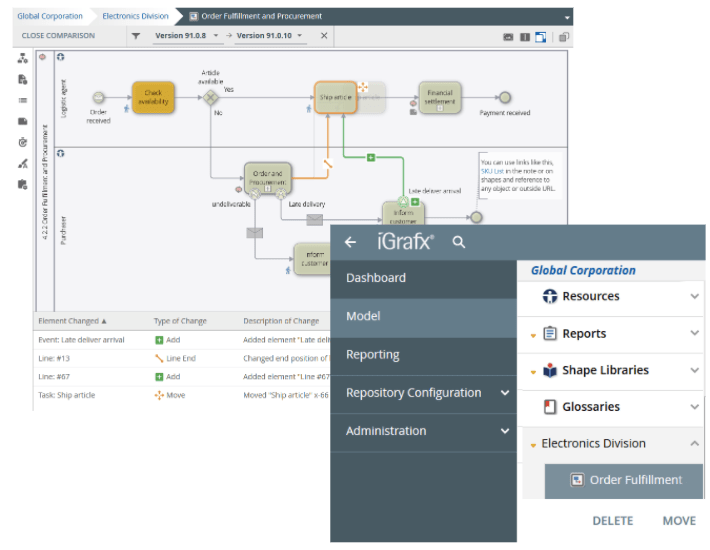Expand the Resources section chevron

click(694, 296)
